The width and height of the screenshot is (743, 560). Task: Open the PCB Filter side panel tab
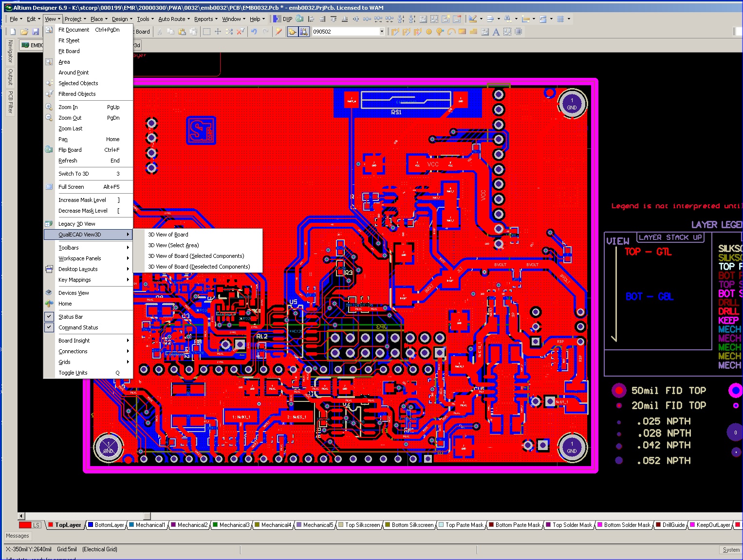10,102
